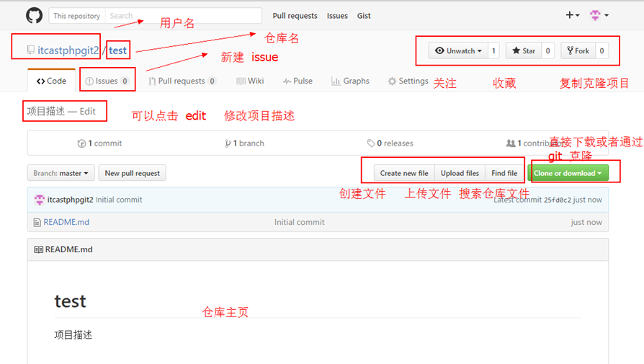The width and height of the screenshot is (644, 364).
Task: Open the Pulse tab
Action: [298, 81]
